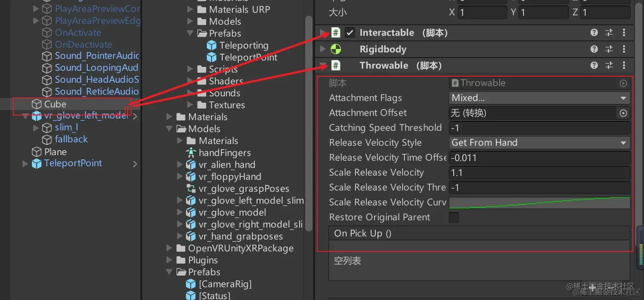Open presets for Interactable component
This screenshot has height=300, width=644.
[x=609, y=33]
